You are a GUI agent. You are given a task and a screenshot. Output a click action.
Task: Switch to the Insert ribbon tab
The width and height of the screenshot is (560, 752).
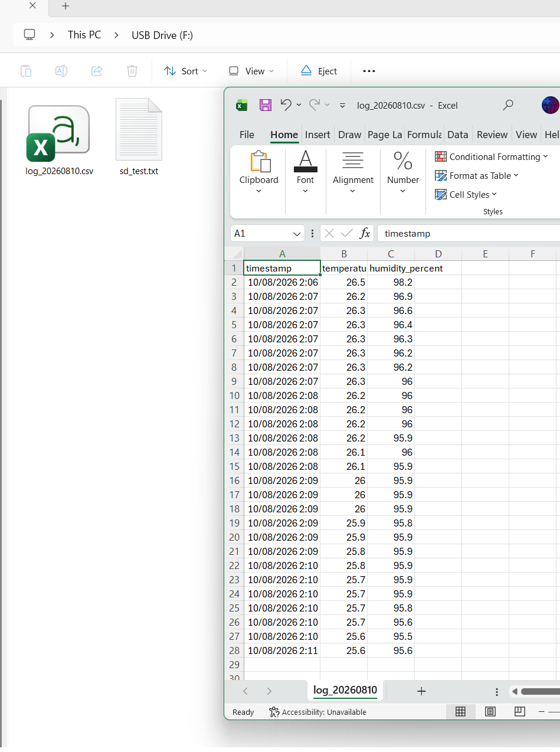317,135
